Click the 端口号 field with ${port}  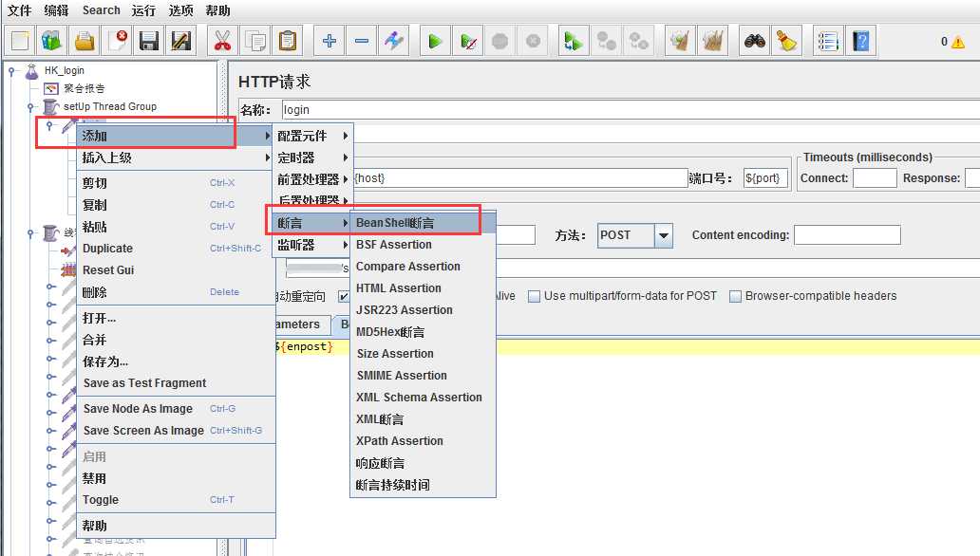(x=765, y=178)
